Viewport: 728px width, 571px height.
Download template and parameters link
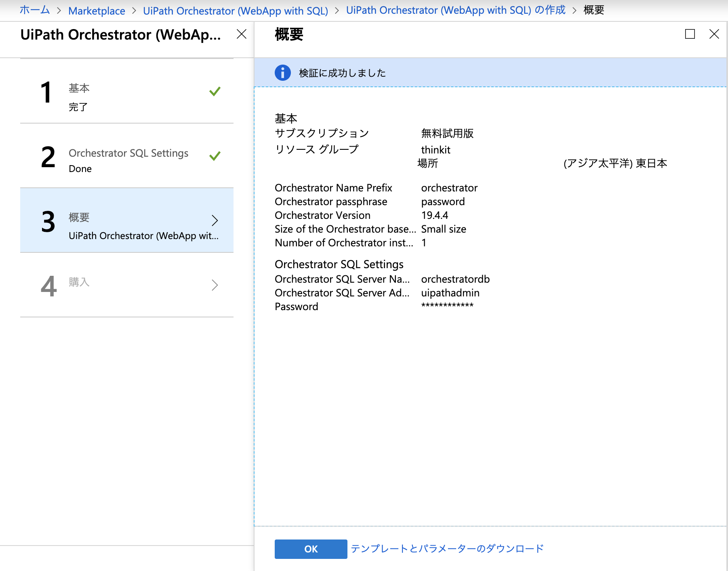point(447,549)
